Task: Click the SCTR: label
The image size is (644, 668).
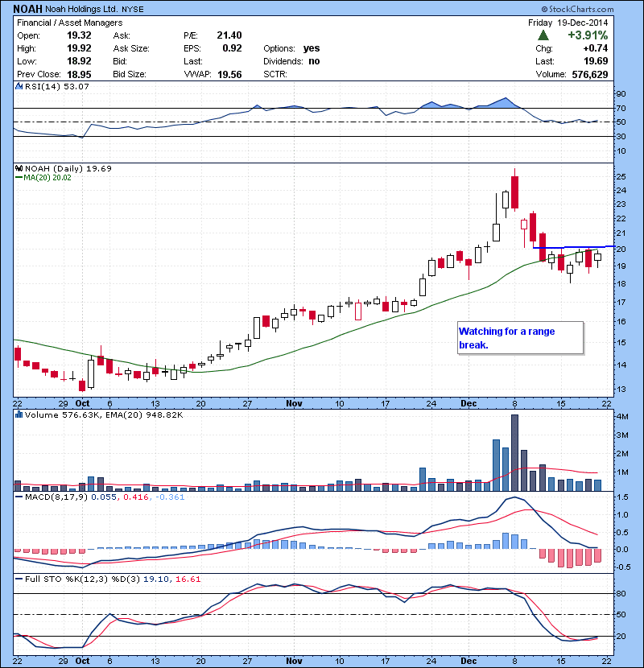Action: point(275,74)
